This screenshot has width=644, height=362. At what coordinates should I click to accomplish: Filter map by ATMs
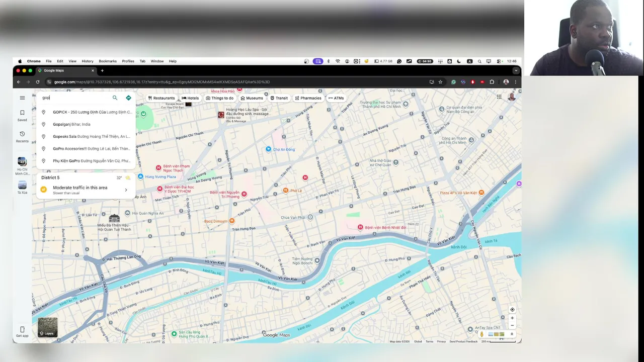[336, 98]
